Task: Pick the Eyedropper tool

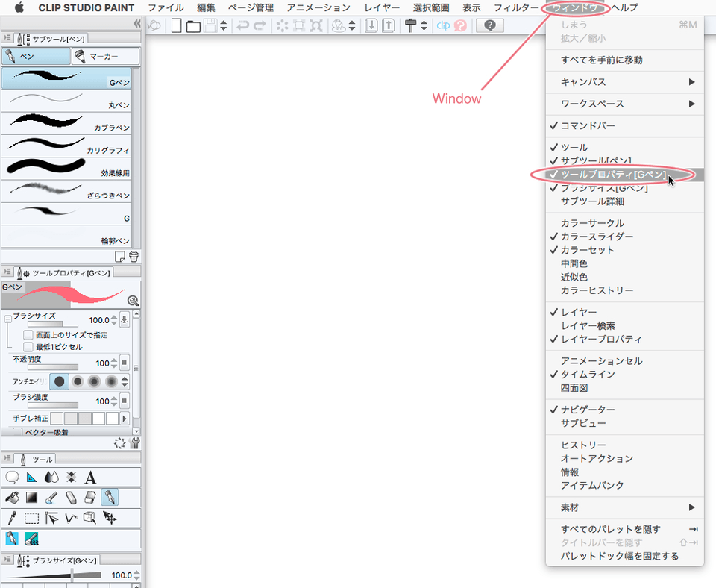Action: tap(12, 518)
